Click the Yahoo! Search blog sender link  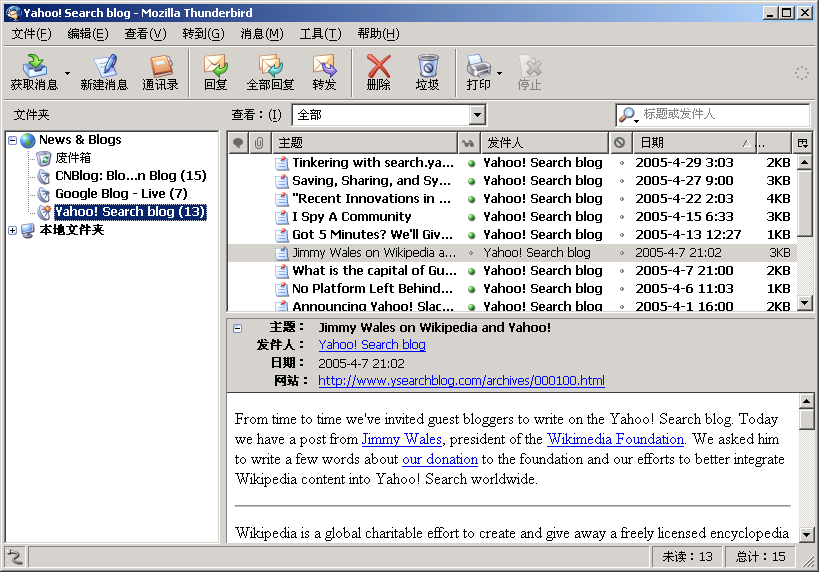[x=372, y=345]
